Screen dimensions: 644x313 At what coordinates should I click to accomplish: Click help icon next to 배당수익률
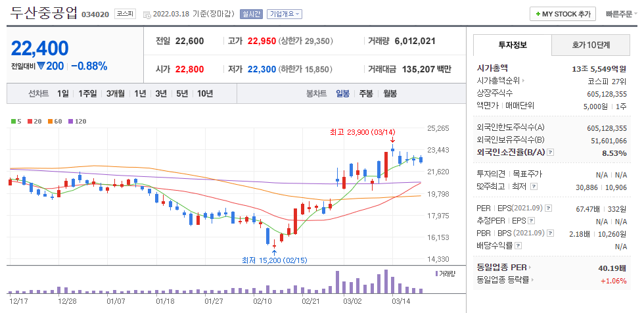518,246
